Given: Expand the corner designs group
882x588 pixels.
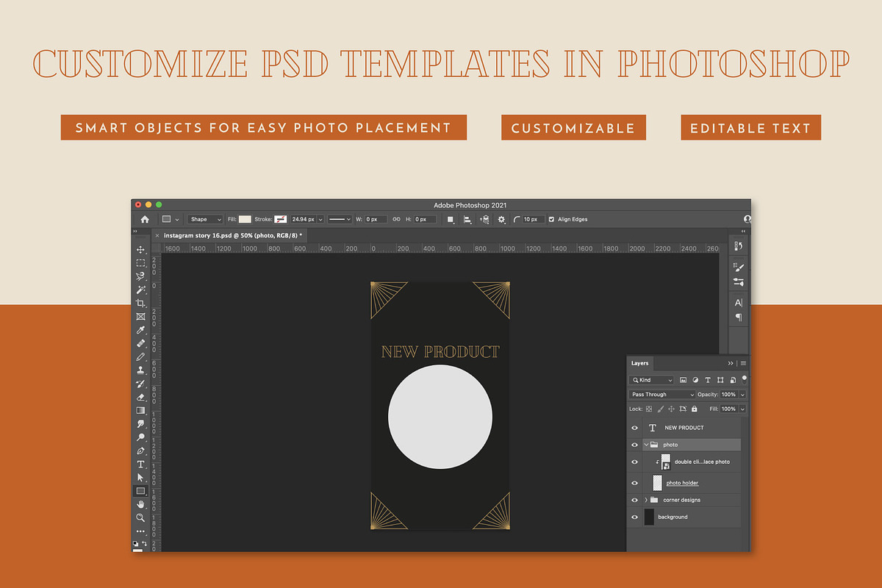Looking at the screenshot, I should click(x=646, y=500).
